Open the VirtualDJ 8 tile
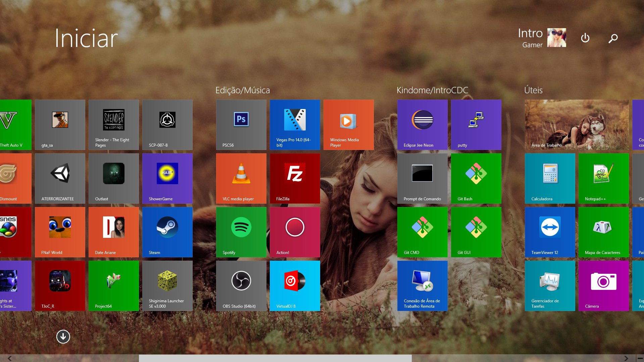The height and width of the screenshot is (362, 644). (x=295, y=286)
